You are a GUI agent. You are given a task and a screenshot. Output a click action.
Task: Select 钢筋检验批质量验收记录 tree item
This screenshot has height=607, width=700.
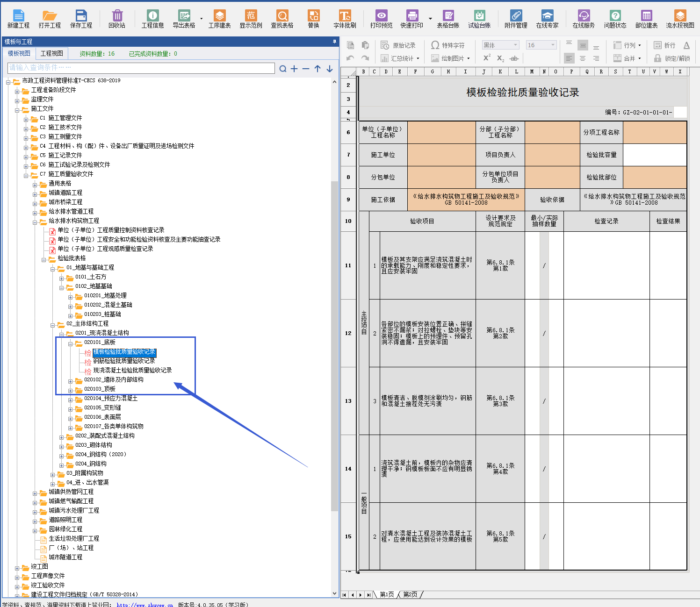coord(124,361)
